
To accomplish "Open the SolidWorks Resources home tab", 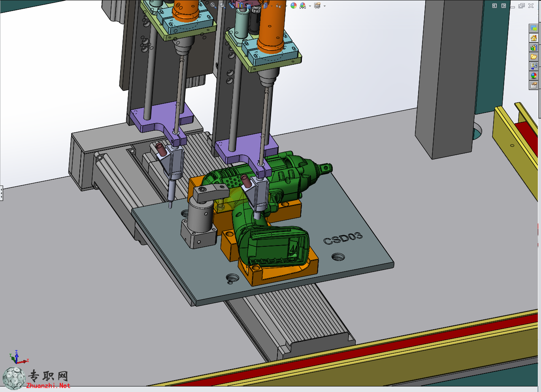I will pyautogui.click(x=533, y=38).
